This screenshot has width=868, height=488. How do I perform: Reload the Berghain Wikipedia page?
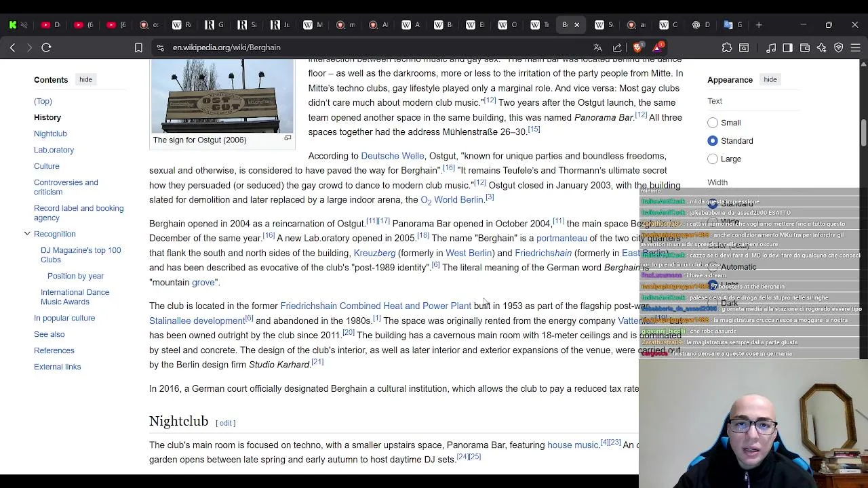(46, 47)
